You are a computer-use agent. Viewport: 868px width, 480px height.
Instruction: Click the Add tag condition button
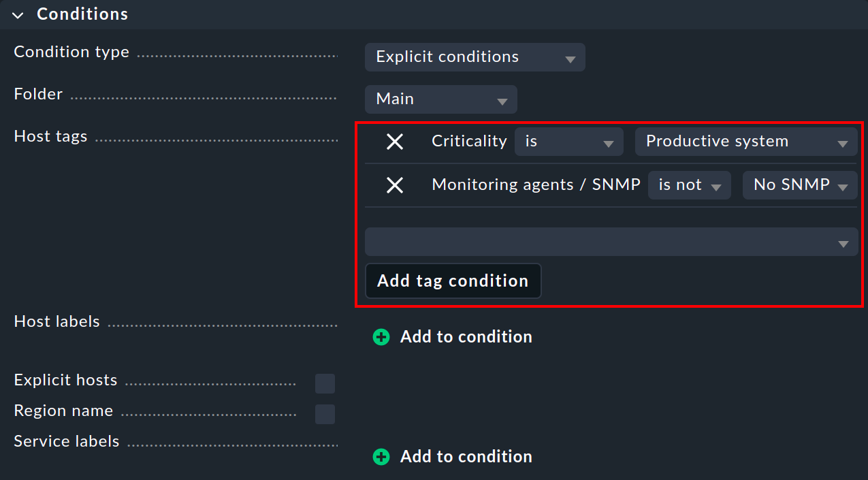tap(453, 281)
